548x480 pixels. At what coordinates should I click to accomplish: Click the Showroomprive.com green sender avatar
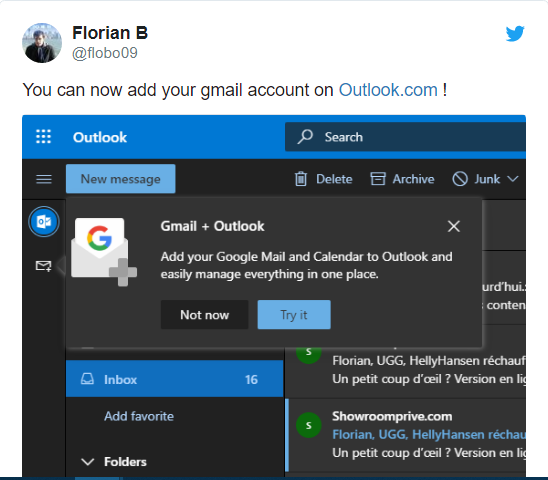[x=308, y=425]
